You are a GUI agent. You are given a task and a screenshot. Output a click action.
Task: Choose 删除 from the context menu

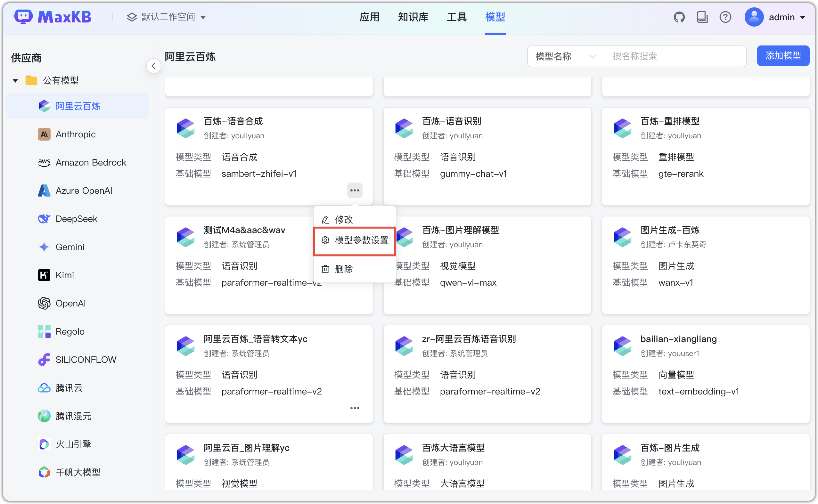(355, 269)
